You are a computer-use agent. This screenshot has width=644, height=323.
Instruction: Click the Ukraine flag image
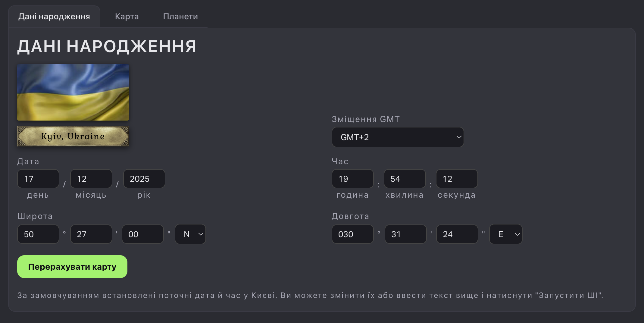pos(73,92)
